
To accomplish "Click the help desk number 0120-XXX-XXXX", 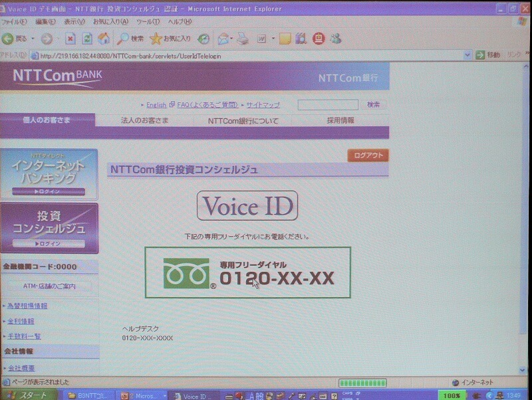I will tap(147, 338).
